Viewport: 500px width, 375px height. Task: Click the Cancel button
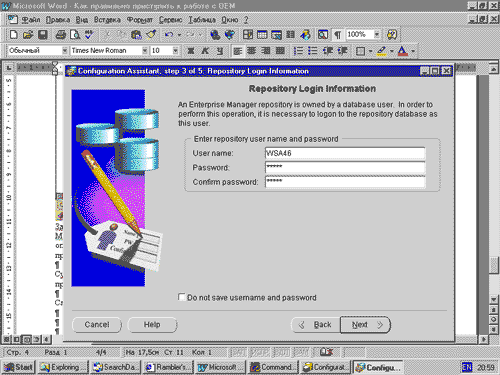pos(97,325)
